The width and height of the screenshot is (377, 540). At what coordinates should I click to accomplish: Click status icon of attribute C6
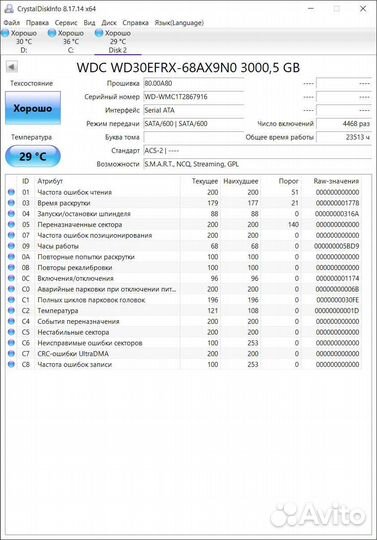[x=11, y=343]
